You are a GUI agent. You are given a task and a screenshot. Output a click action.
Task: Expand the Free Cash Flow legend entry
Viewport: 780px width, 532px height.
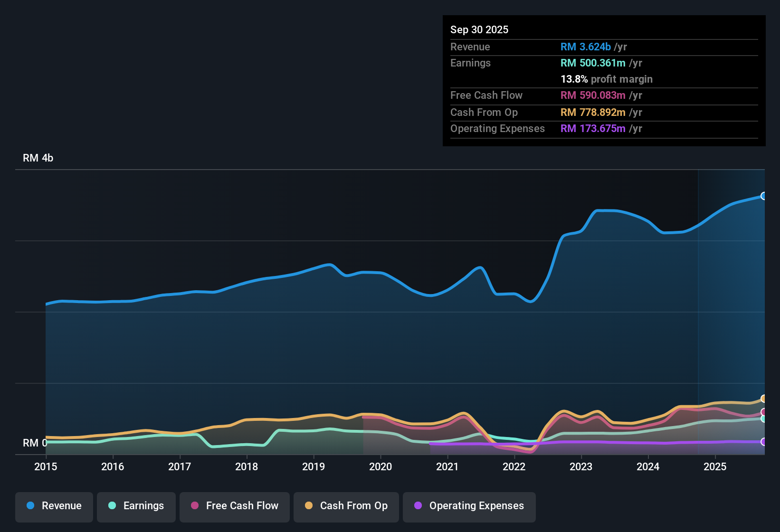(x=234, y=506)
